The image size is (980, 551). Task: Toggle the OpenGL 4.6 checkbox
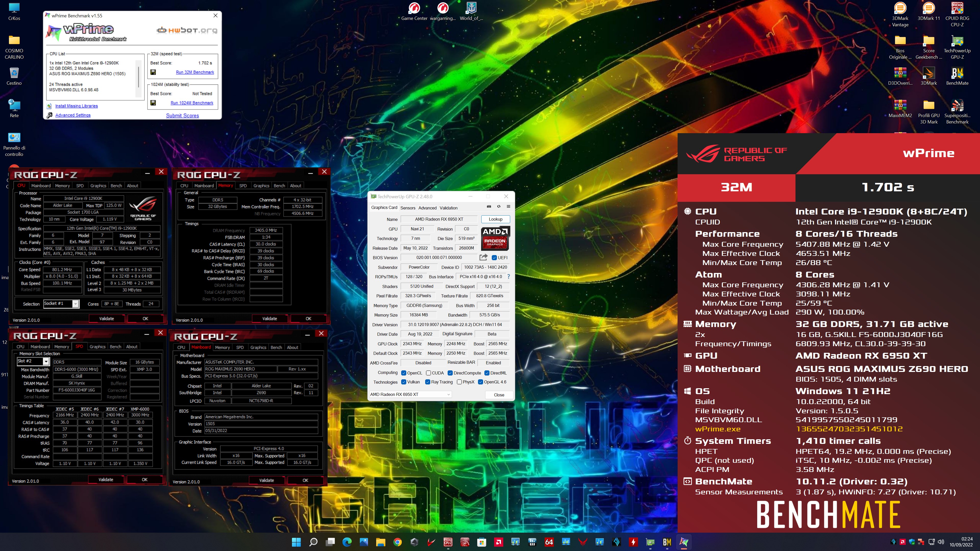[481, 382]
